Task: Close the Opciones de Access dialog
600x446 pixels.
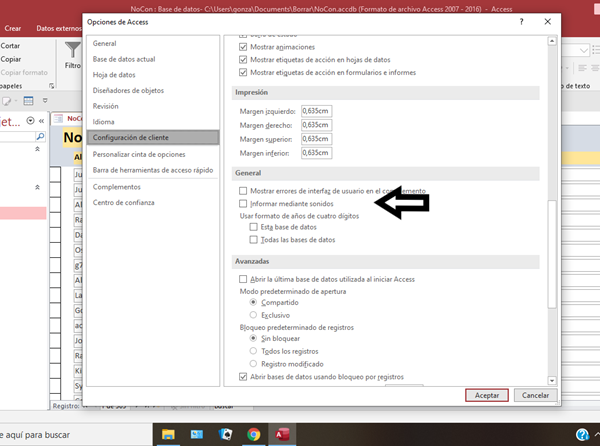Action: coord(548,22)
